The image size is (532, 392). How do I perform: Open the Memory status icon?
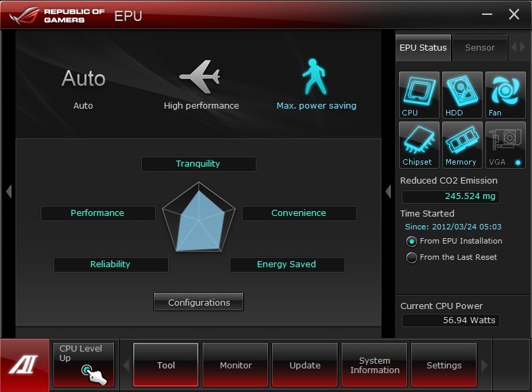click(x=462, y=145)
